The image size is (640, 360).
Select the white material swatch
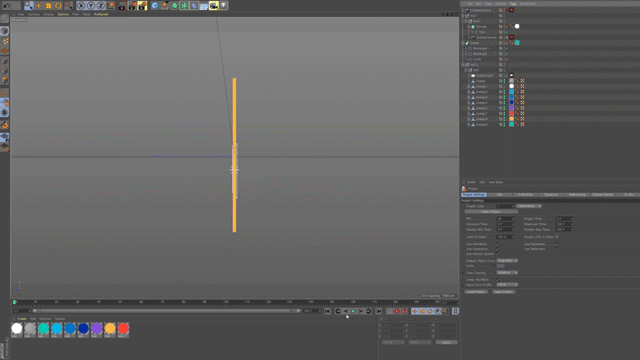[x=17, y=329]
